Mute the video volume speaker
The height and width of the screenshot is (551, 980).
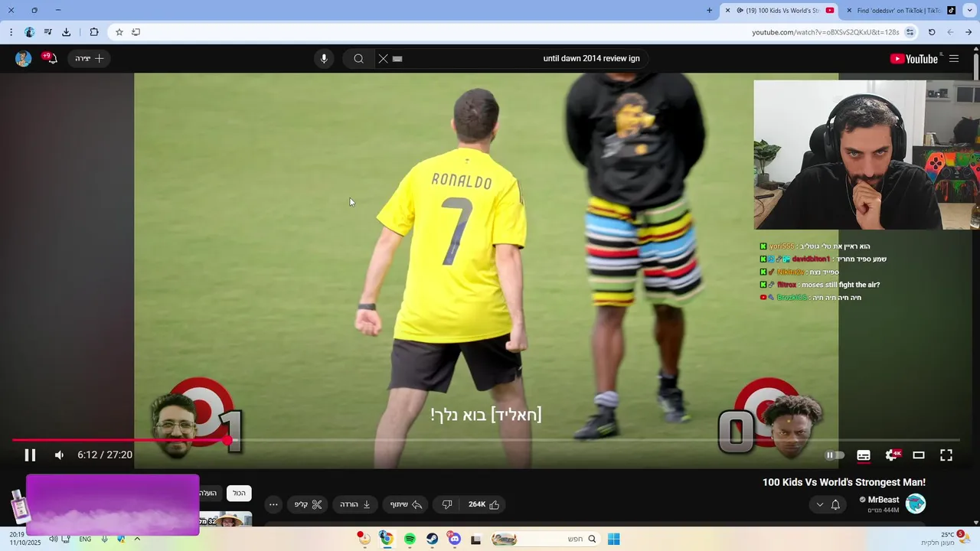tap(60, 455)
